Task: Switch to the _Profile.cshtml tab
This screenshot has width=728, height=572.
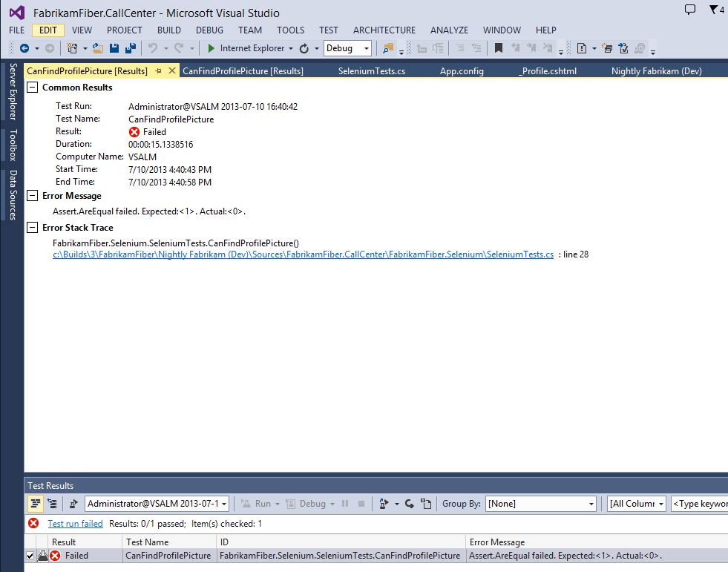Action: pyautogui.click(x=548, y=71)
